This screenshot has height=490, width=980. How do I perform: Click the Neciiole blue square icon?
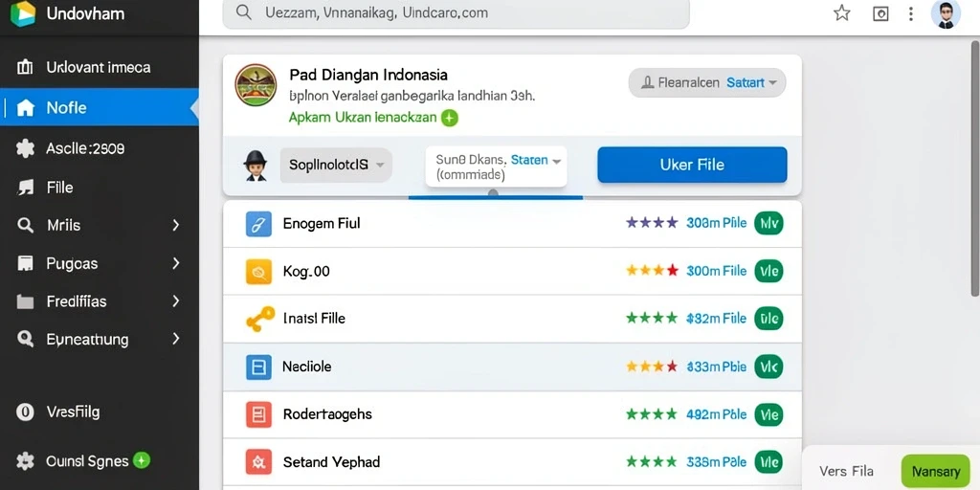(258, 367)
